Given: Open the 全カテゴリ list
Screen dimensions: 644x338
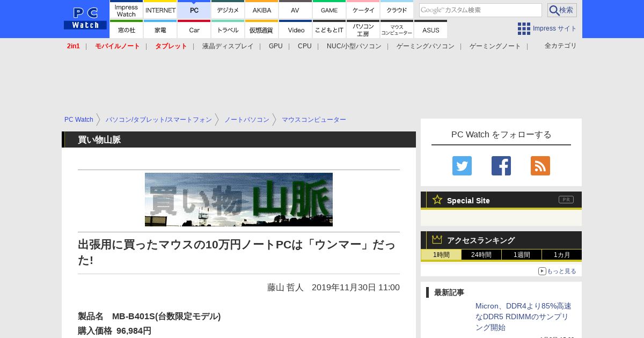Looking at the screenshot, I should click(561, 46).
